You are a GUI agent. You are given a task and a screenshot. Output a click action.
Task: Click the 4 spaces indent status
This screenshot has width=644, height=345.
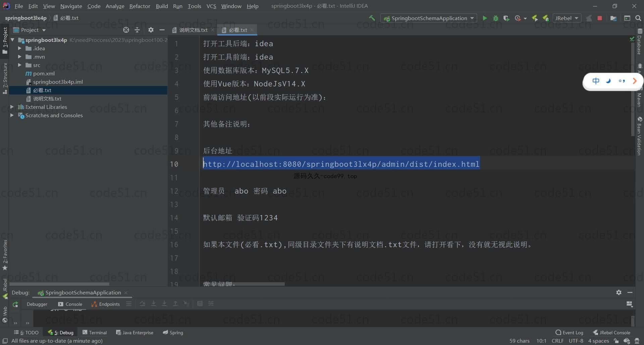click(x=598, y=341)
